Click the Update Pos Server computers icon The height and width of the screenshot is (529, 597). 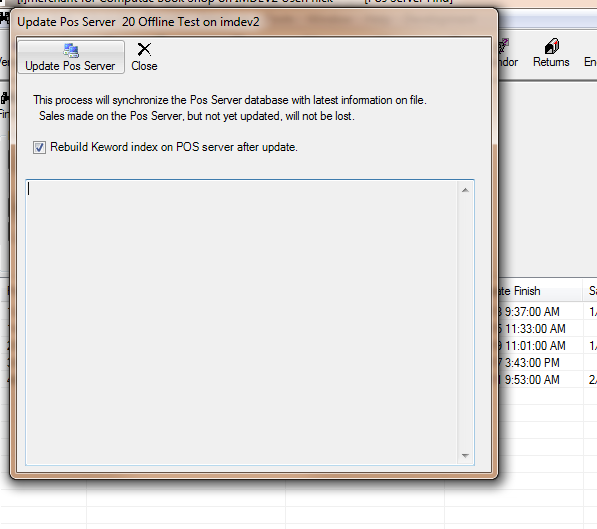[71, 50]
